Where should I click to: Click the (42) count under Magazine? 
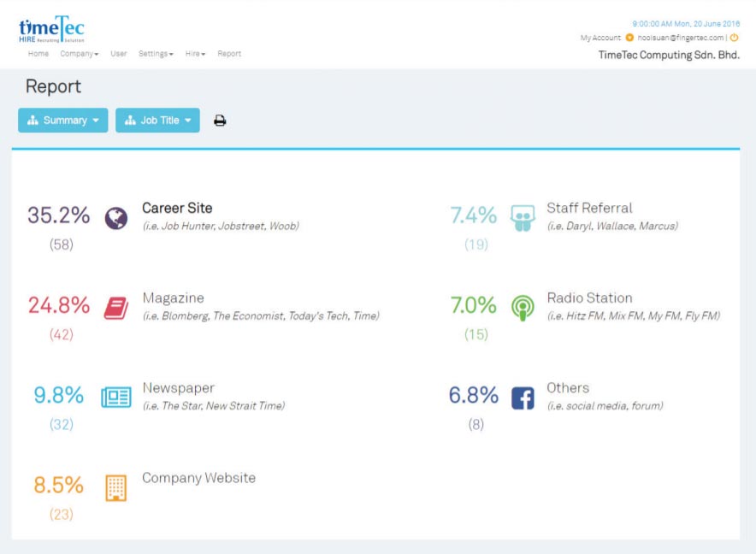(62, 334)
